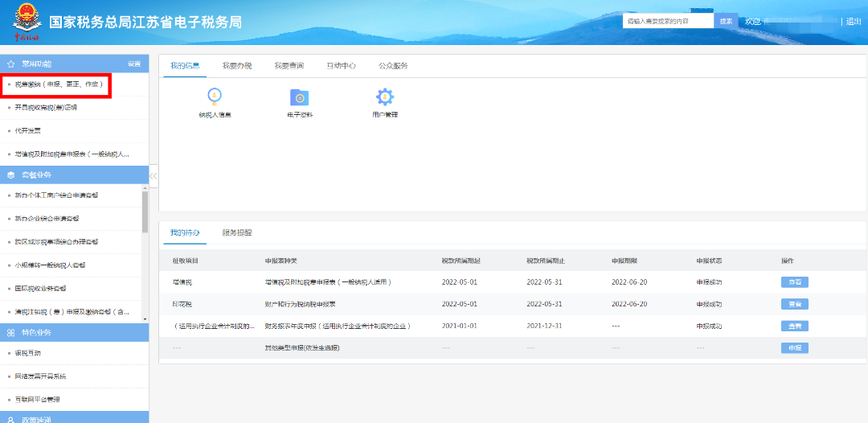The width and height of the screenshot is (868, 423).
Task: Click the 2021-01-01 date cell
Action: click(x=460, y=326)
